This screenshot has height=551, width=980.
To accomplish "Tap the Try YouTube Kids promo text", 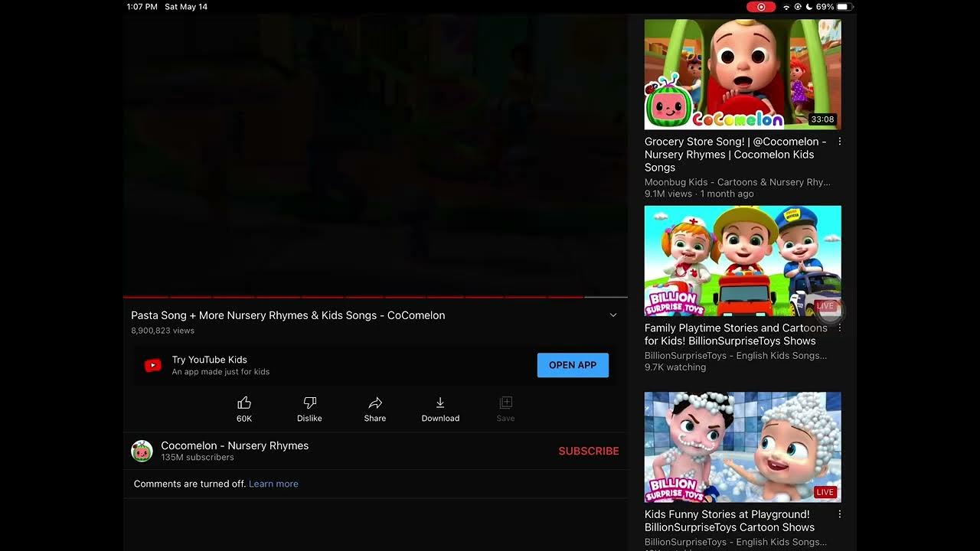I will [220, 365].
